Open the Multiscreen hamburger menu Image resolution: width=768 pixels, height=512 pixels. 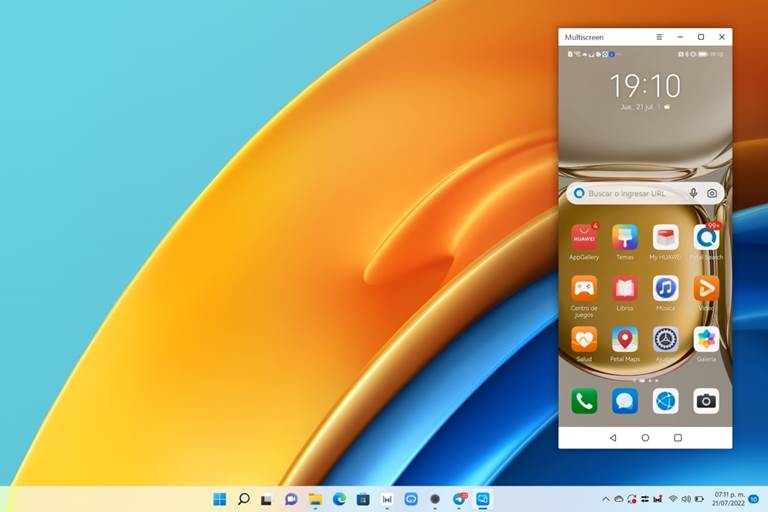click(659, 37)
